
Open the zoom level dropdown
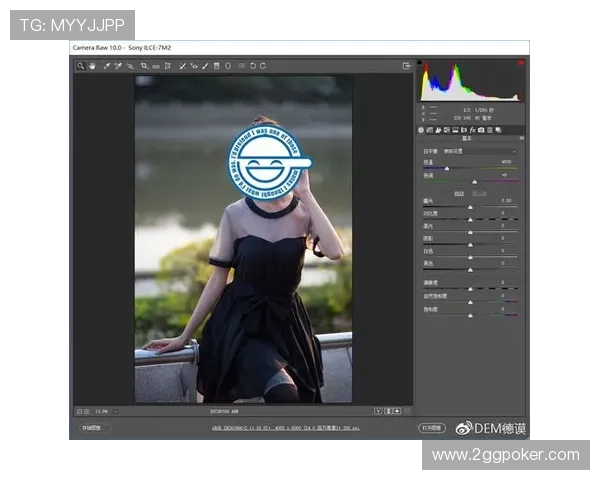coord(101,410)
